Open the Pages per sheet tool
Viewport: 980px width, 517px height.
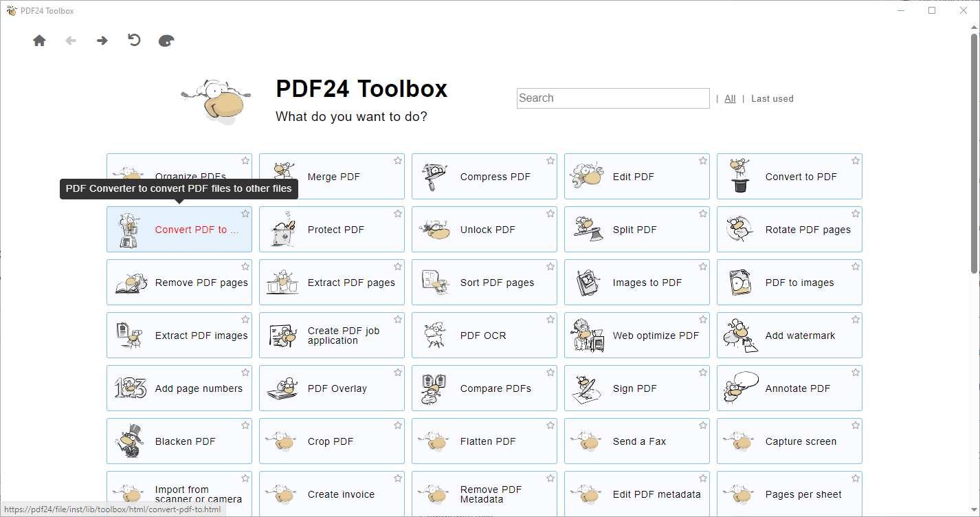pos(790,494)
